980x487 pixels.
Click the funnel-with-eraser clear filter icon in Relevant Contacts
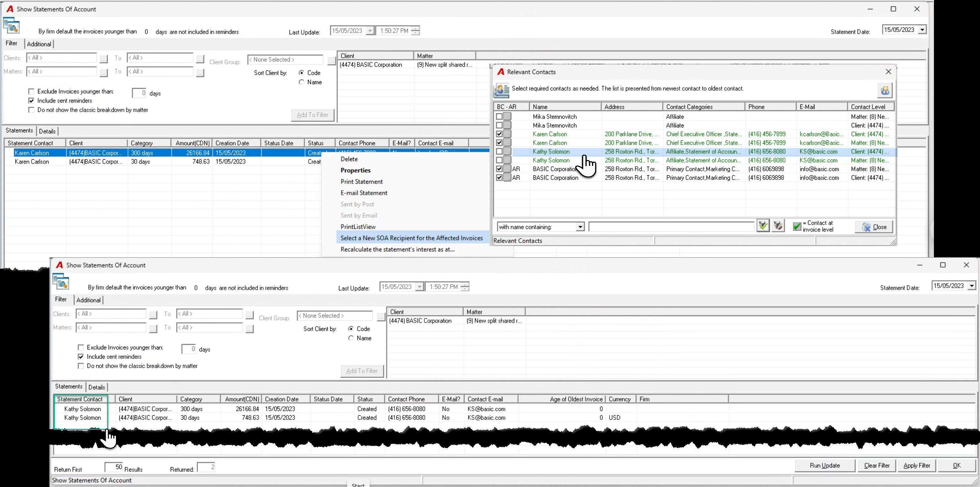click(778, 226)
